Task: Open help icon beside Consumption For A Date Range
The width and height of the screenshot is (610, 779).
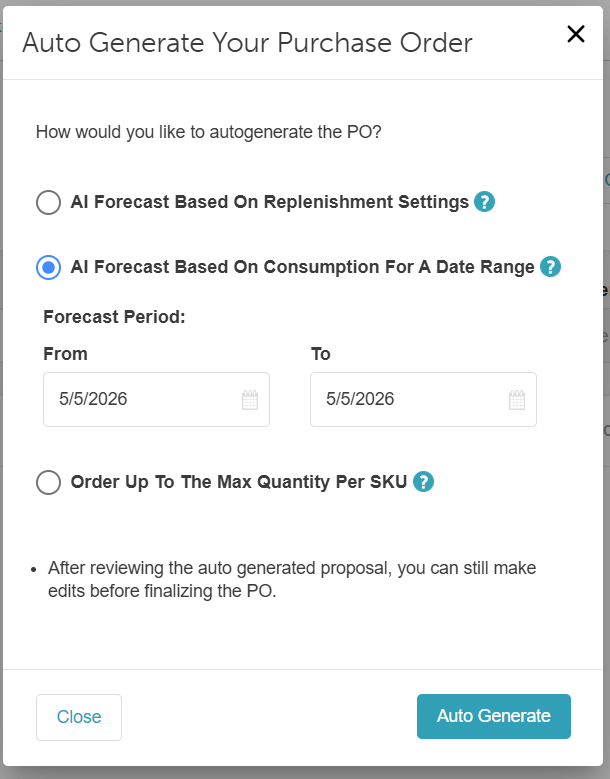Action: (550, 267)
